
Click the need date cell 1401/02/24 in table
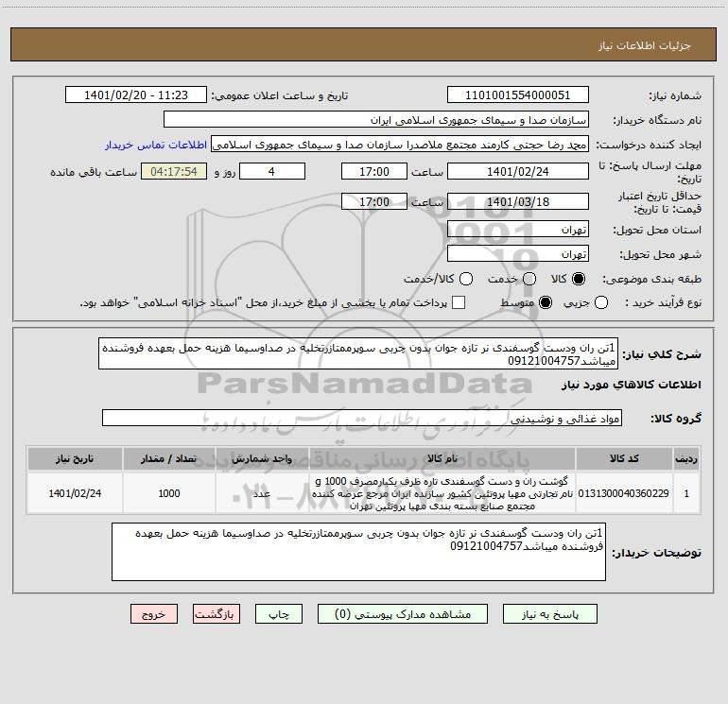[75, 493]
